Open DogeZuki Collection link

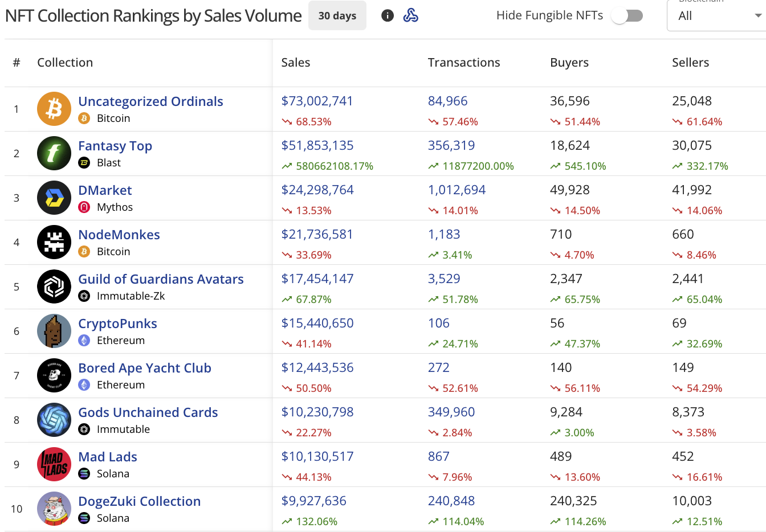[x=140, y=501]
